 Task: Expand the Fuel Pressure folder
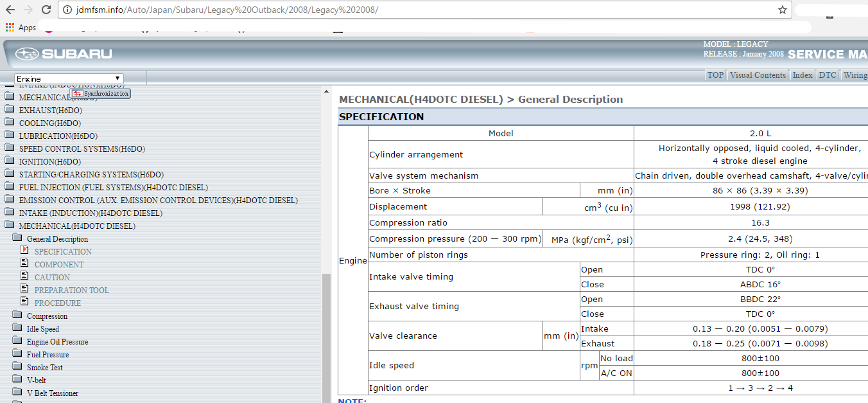pos(17,354)
